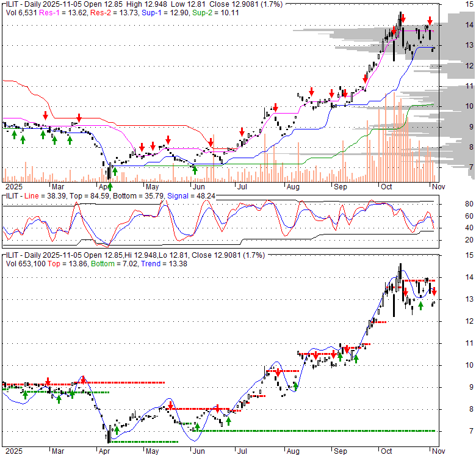Click the green buy arrow in late October on bottom chart
This screenshot has height=455, width=476.
[420, 305]
